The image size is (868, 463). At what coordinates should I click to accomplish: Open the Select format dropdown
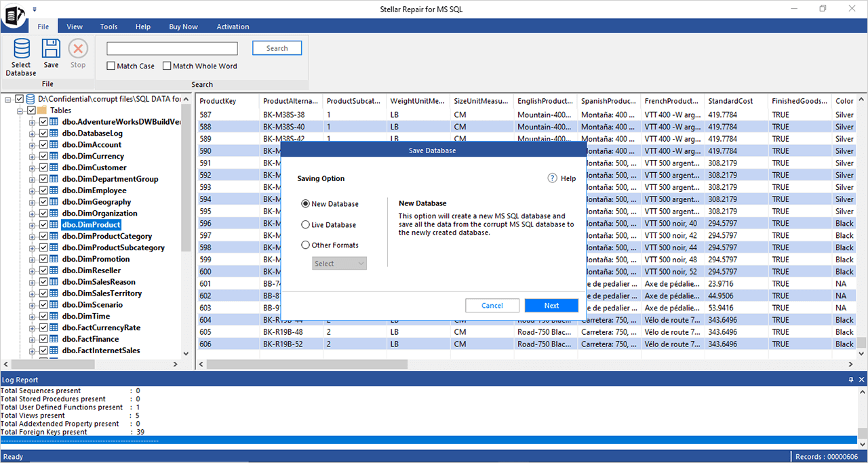tap(339, 263)
